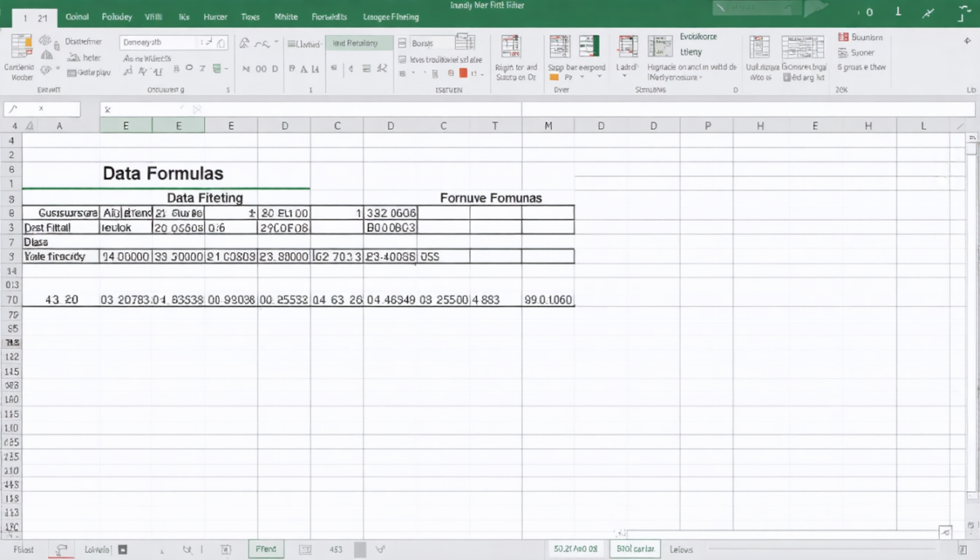This screenshot has height=560, width=980.
Task: Click the select-all corner triangle
Action: [x=30, y=127]
